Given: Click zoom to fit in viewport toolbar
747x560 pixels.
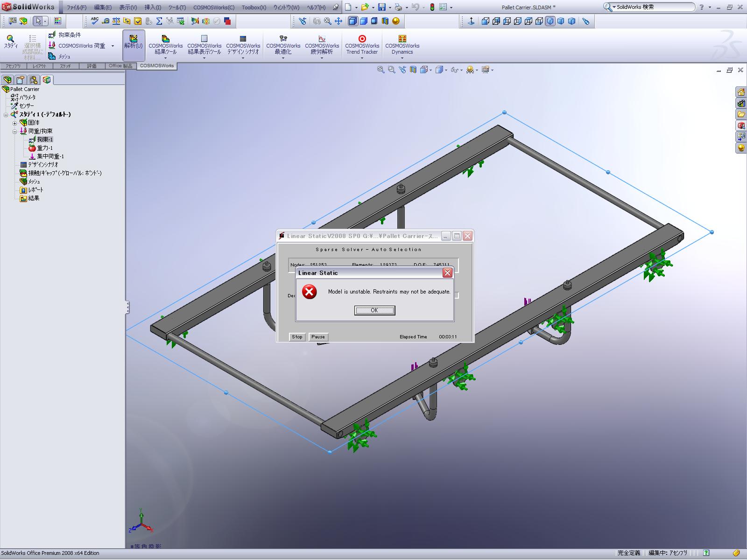Looking at the screenshot, I should [x=381, y=70].
